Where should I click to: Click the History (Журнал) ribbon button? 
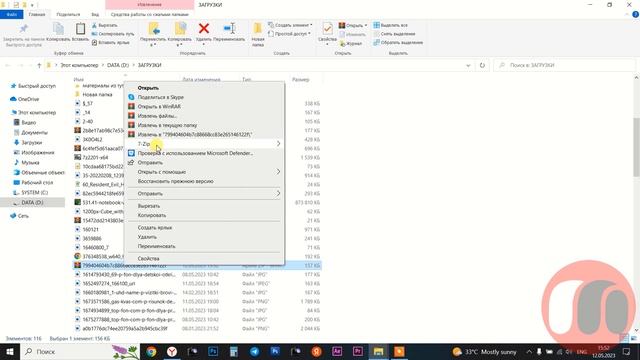(x=351, y=43)
